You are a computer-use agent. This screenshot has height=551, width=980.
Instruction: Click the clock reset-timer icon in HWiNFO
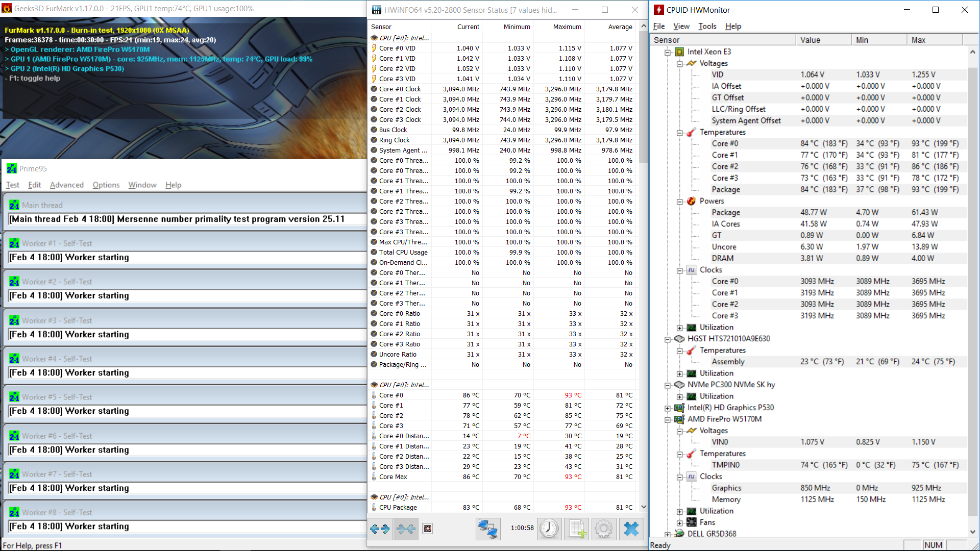click(549, 529)
